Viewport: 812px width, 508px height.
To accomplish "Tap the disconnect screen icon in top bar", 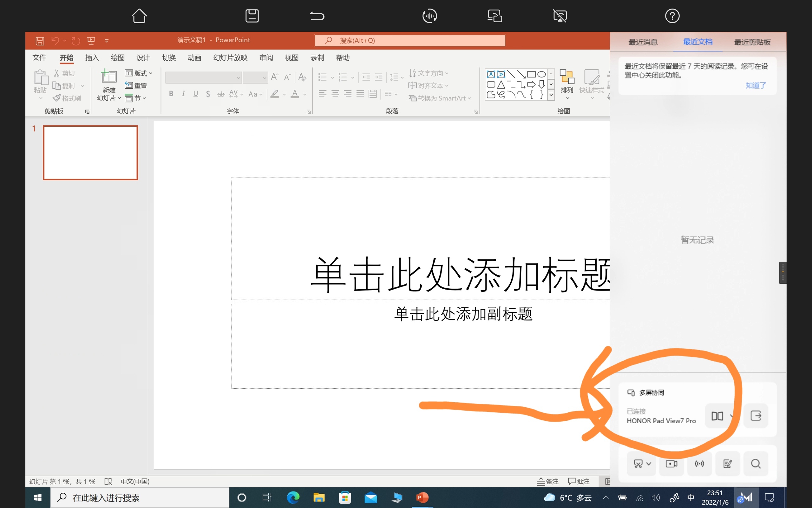I will pyautogui.click(x=560, y=16).
